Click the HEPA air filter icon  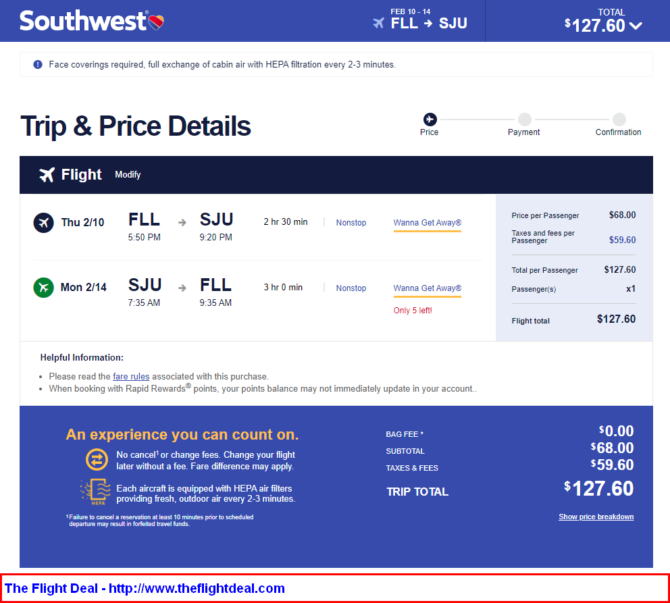point(96,491)
